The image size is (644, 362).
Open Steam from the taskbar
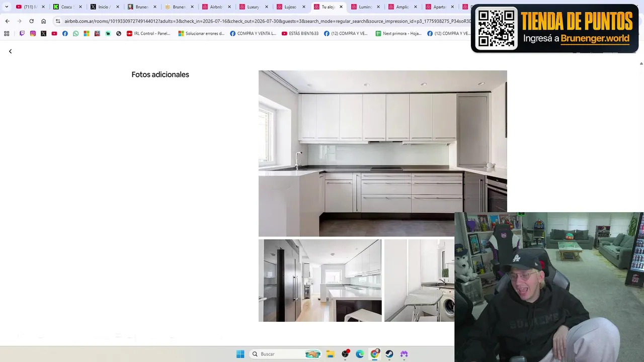pos(389,354)
